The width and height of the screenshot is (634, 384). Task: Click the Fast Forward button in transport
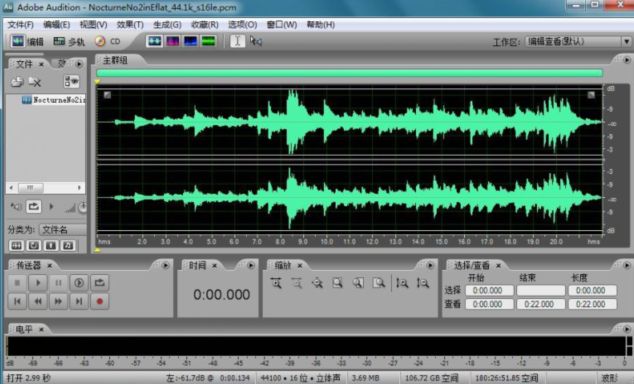(58, 301)
